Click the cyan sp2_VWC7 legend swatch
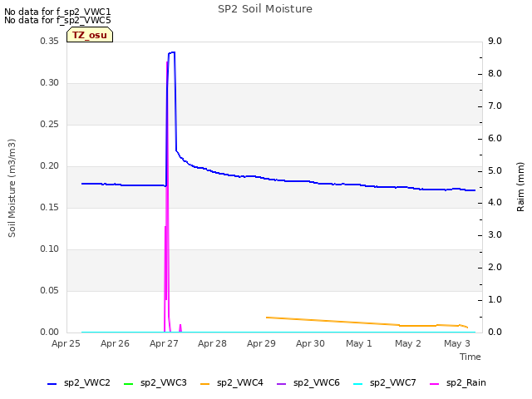The image size is (532, 399). [358, 384]
